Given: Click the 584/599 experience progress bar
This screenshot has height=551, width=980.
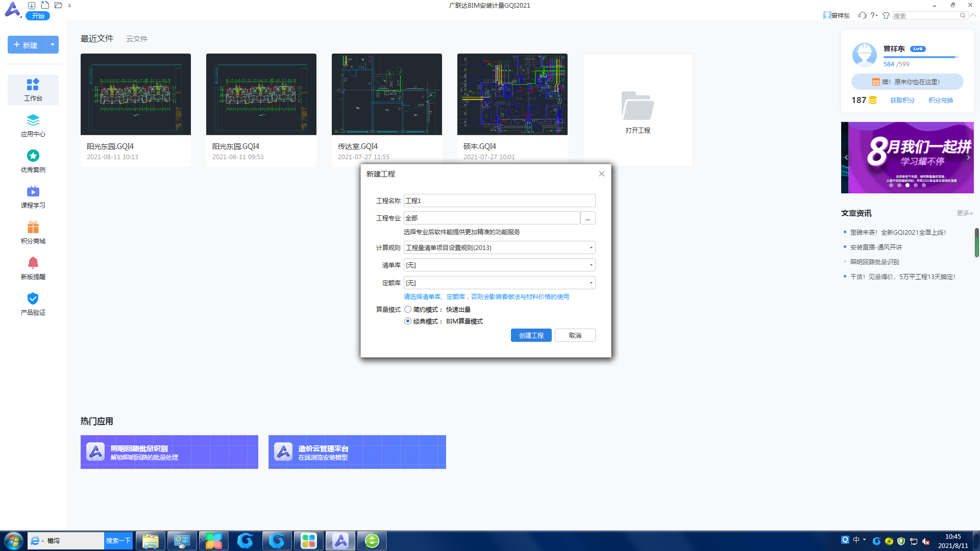Looking at the screenshot, I should (921, 57).
